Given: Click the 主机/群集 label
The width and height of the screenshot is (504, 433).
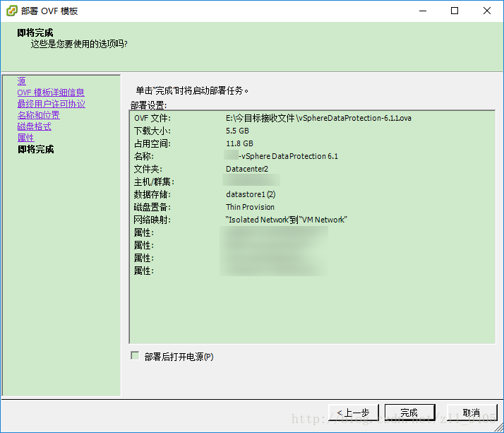Looking at the screenshot, I should [155, 182].
